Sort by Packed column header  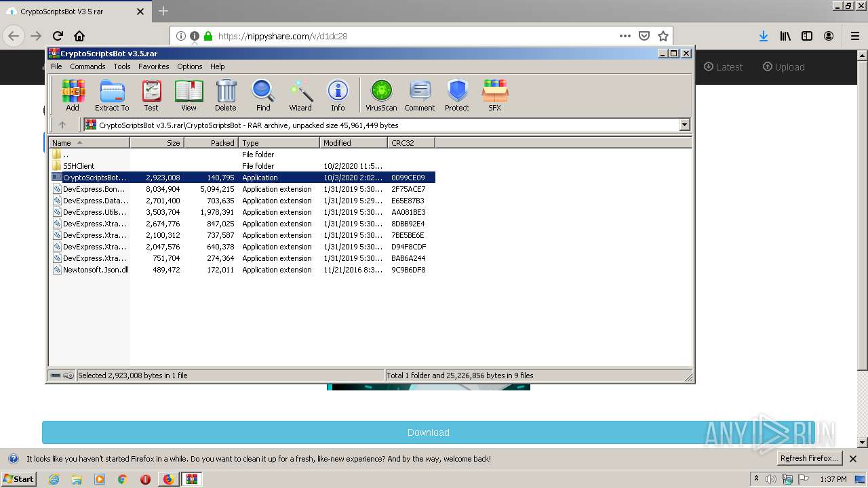211,143
